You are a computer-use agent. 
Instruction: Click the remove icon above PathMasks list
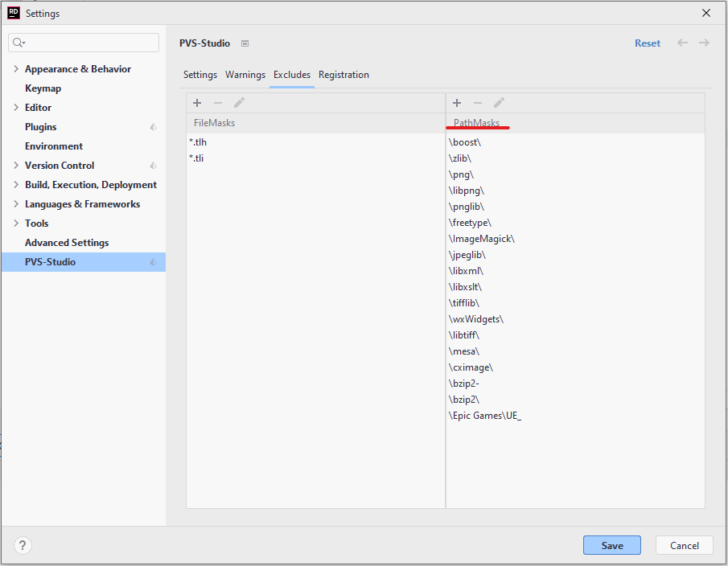click(478, 103)
